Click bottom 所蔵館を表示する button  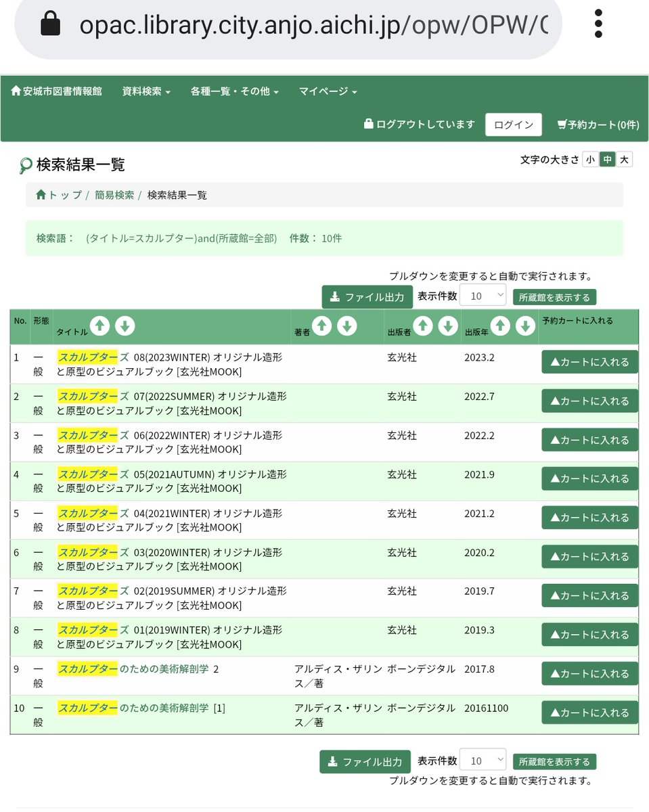pyautogui.click(x=554, y=762)
